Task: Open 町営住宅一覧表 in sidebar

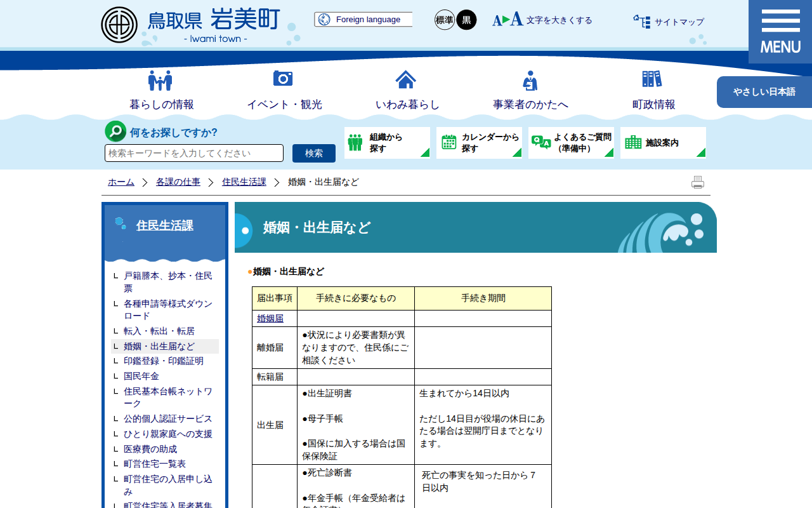Action: pyautogui.click(x=155, y=464)
